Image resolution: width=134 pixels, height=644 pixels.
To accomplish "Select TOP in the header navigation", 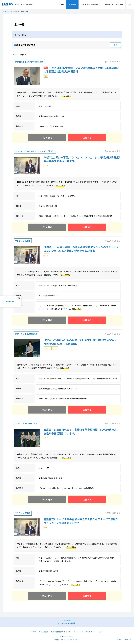I will tap(62, 4).
